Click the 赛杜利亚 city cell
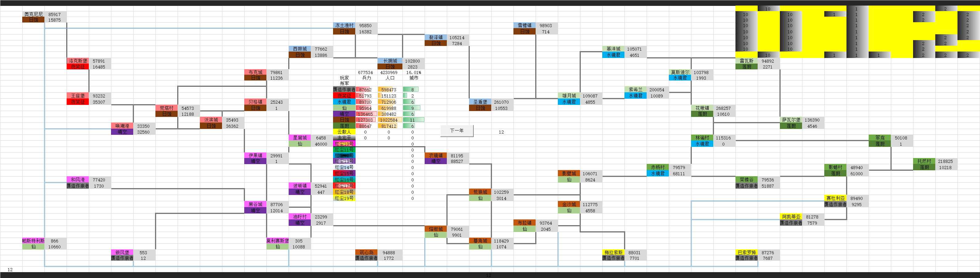 coord(835,198)
